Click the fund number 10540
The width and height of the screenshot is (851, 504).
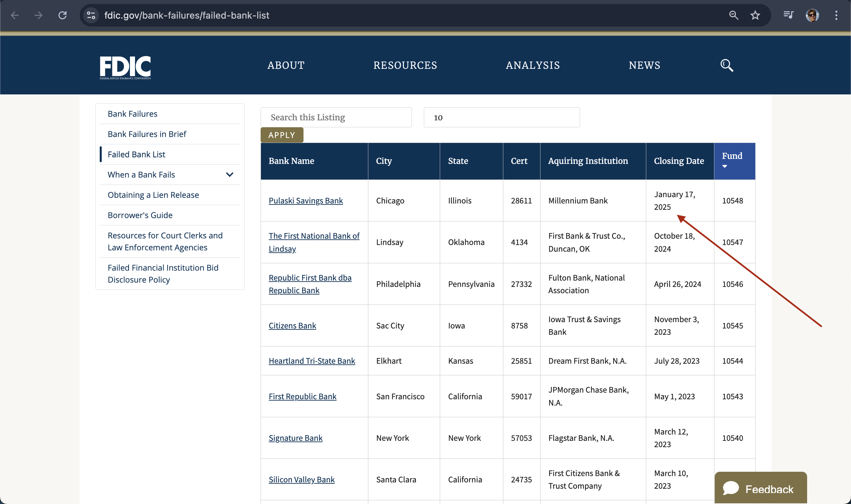click(x=732, y=438)
